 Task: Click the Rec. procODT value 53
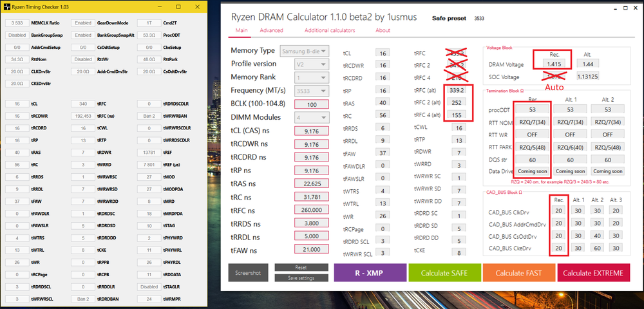[533, 109]
